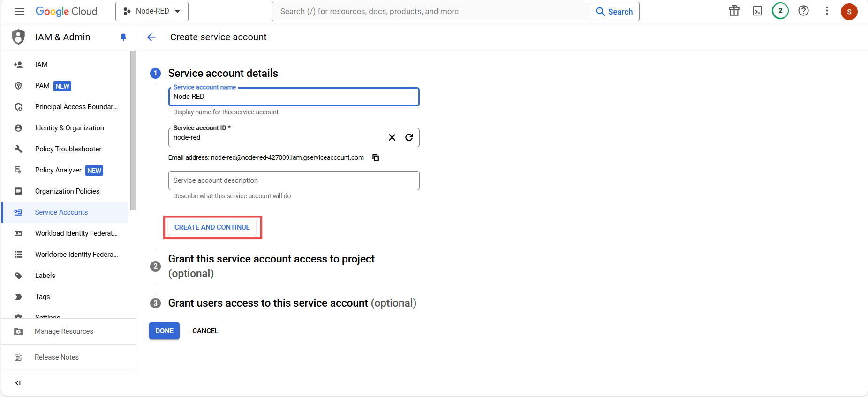The height and width of the screenshot is (397, 868).
Task: Regenerate the service account ID
Action: (x=409, y=137)
